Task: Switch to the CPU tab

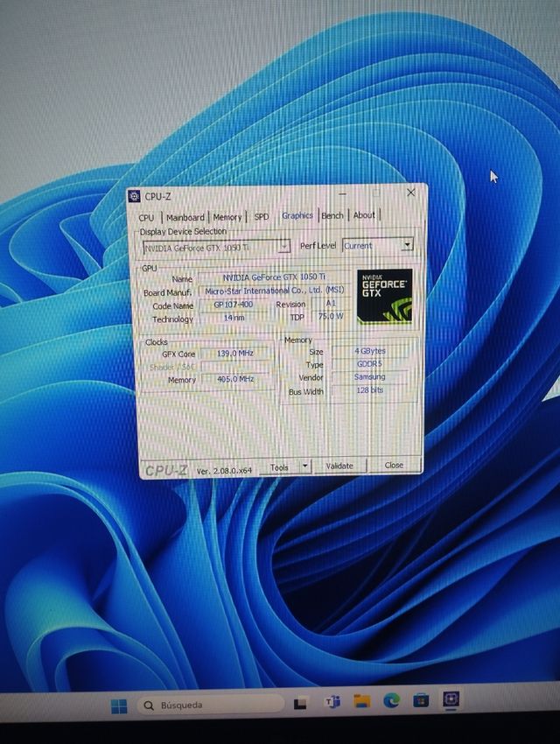Action: click(x=146, y=217)
